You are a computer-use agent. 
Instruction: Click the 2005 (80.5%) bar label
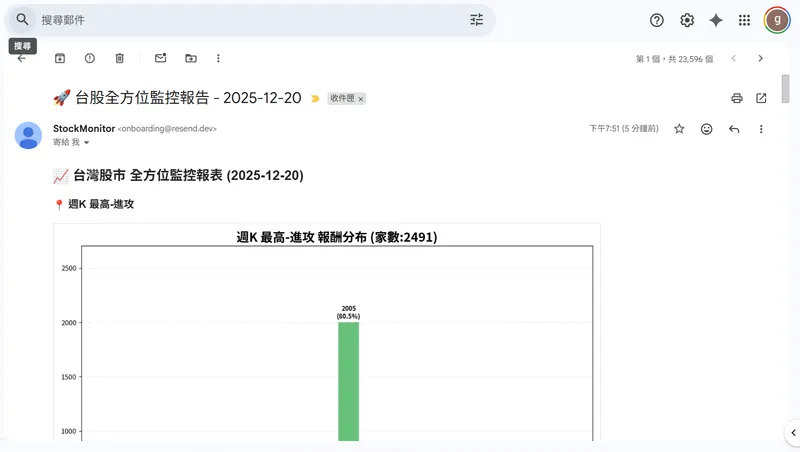(x=348, y=312)
